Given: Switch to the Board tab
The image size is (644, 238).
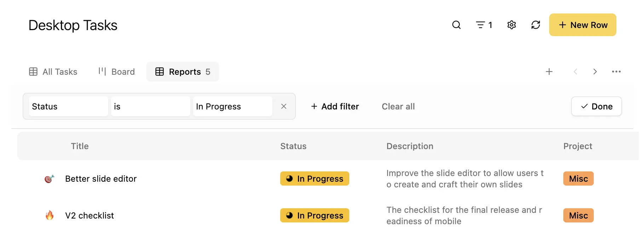Looking at the screenshot, I should [x=116, y=72].
